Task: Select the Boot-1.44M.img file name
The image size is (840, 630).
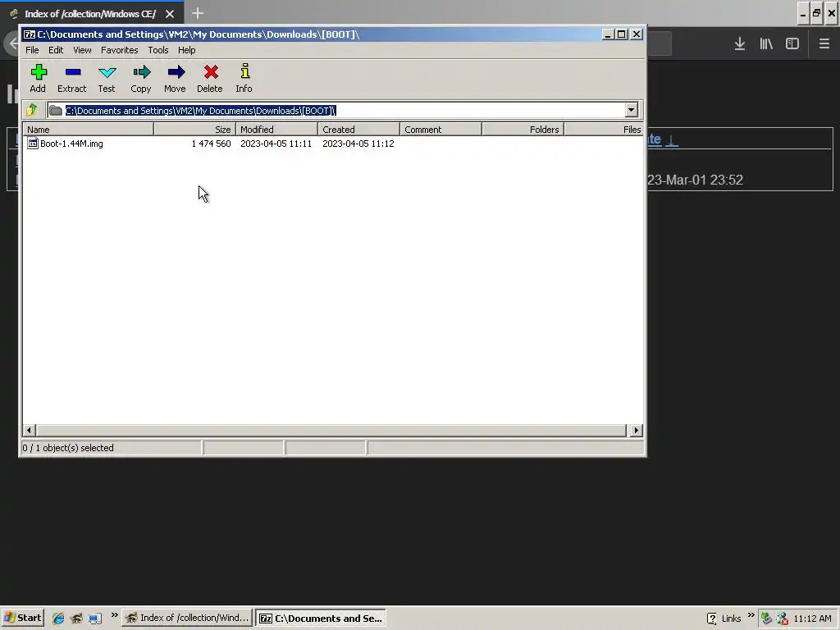Action: (72, 144)
